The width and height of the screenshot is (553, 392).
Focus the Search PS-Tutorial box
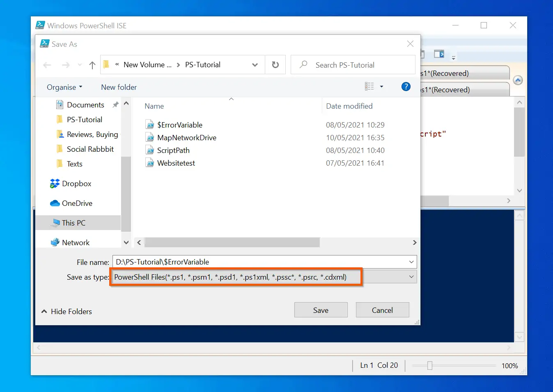353,65
